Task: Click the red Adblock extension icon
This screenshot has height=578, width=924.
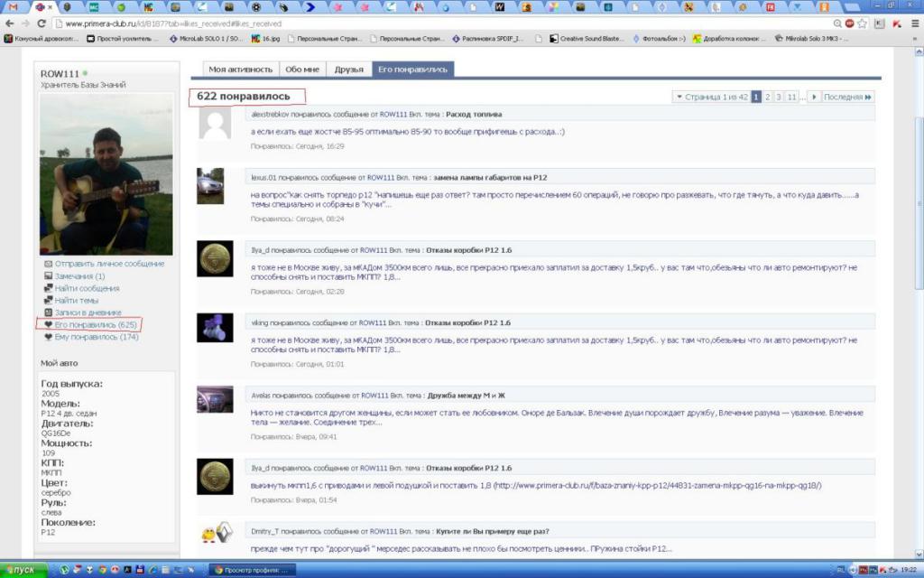Action: click(849, 23)
